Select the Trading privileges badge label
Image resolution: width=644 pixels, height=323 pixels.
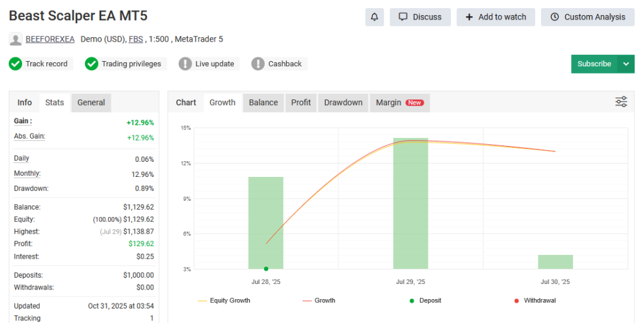tap(131, 64)
